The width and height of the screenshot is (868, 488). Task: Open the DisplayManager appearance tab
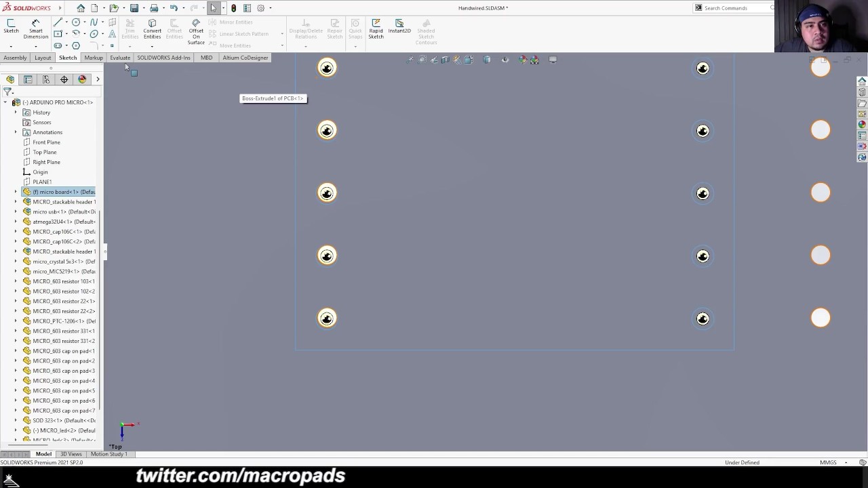pos(82,79)
